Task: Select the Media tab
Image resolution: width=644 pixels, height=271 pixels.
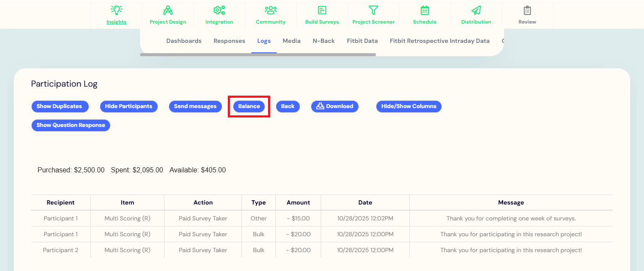Action: [291, 41]
